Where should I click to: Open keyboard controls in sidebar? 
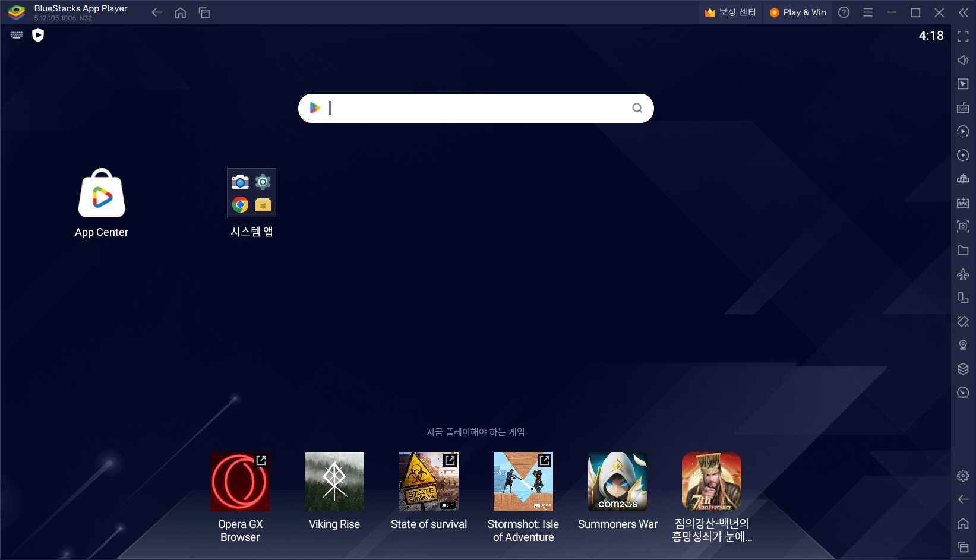point(963,107)
